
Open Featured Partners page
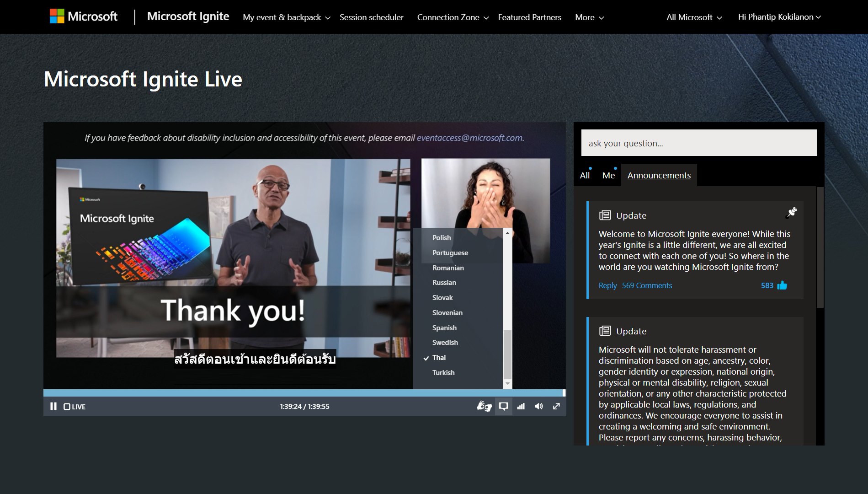pos(530,17)
